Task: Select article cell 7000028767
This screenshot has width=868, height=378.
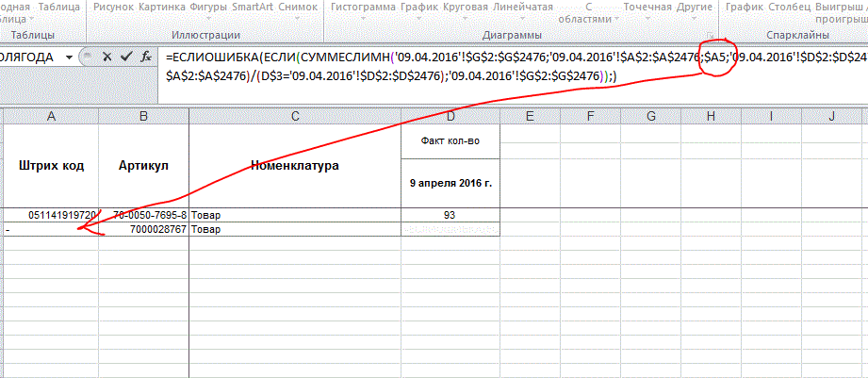Action: (143, 229)
